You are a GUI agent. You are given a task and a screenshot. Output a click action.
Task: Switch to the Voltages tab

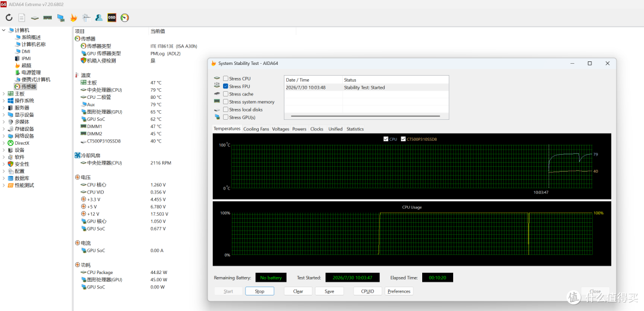(x=280, y=129)
